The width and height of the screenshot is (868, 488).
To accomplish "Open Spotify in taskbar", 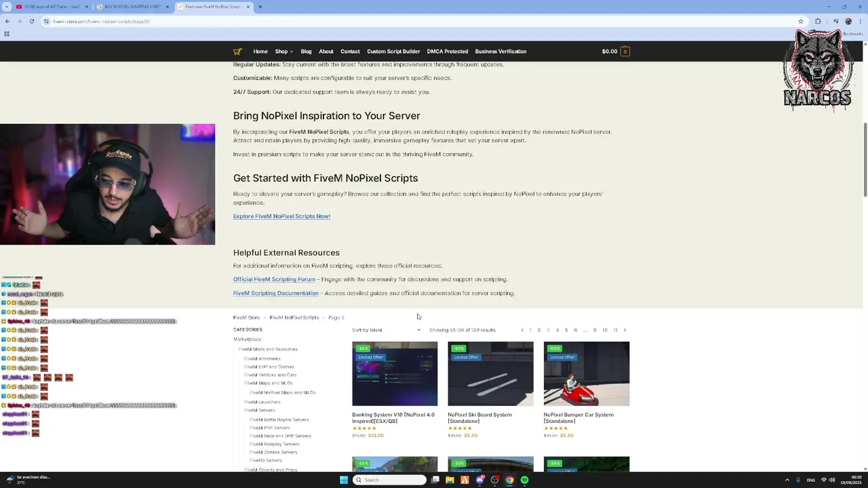I will 524,480.
